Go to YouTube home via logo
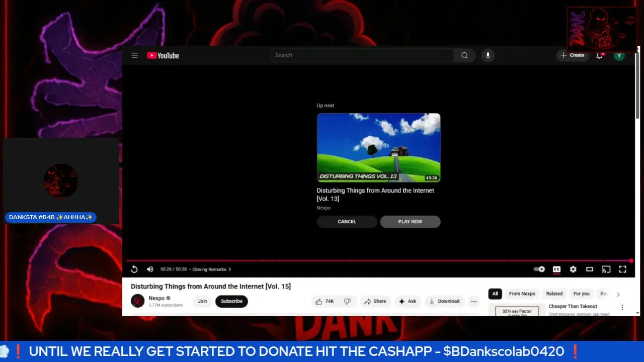The image size is (644, 362). pos(163,55)
